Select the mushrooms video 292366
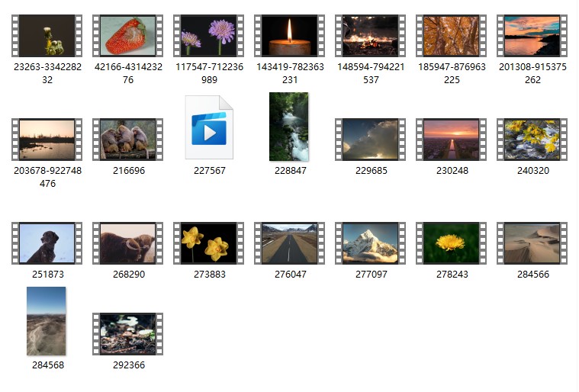The height and width of the screenshot is (392, 579). pos(127,334)
